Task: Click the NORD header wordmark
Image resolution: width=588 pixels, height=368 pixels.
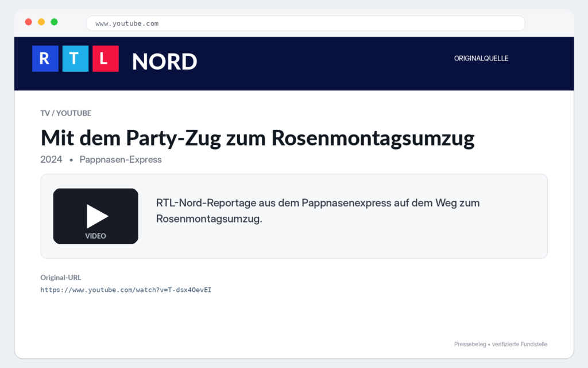Action: pos(165,62)
